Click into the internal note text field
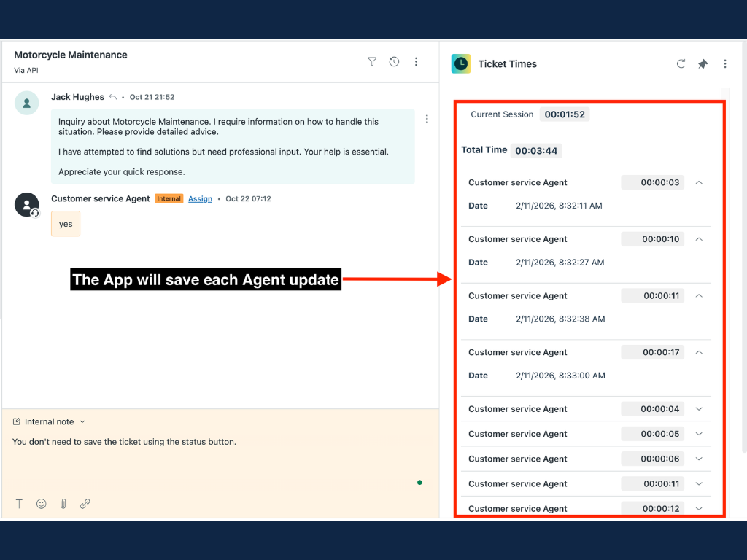Screen dimensions: 747x560 [x=219, y=459]
